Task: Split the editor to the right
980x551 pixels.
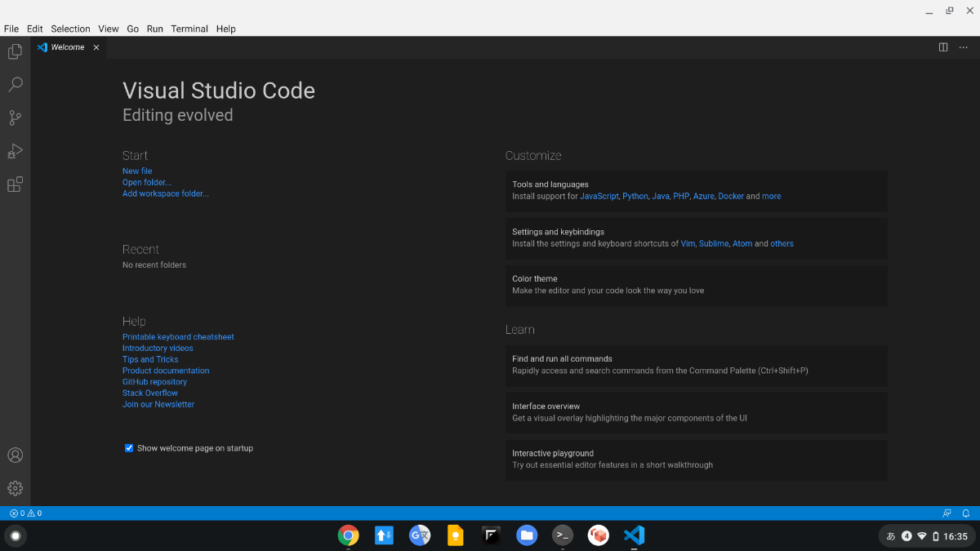Action: pyautogui.click(x=943, y=47)
